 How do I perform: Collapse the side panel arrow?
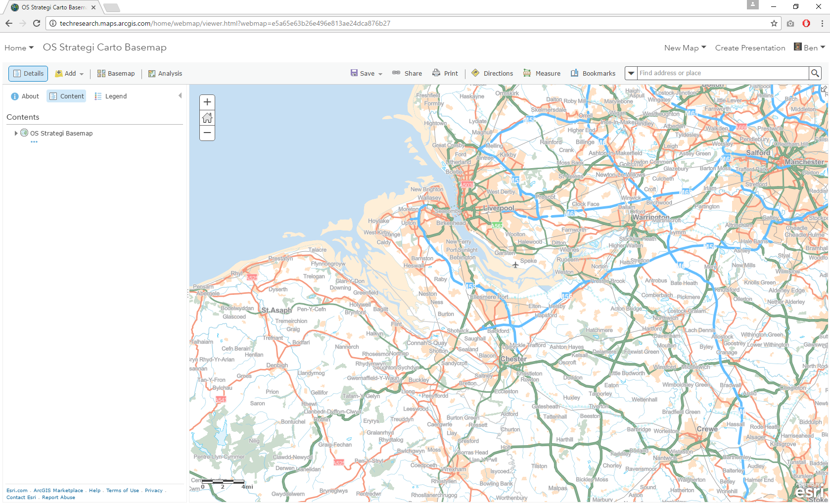pyautogui.click(x=180, y=96)
